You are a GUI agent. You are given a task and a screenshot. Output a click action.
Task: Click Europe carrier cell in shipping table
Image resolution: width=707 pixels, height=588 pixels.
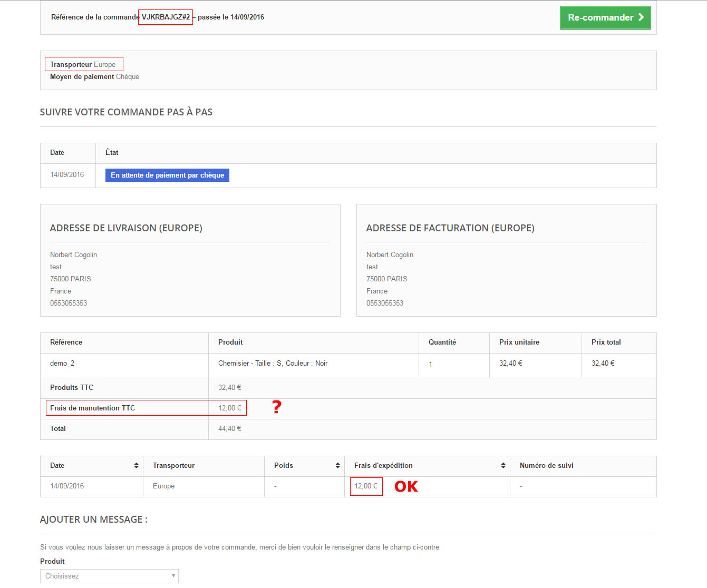(x=163, y=486)
